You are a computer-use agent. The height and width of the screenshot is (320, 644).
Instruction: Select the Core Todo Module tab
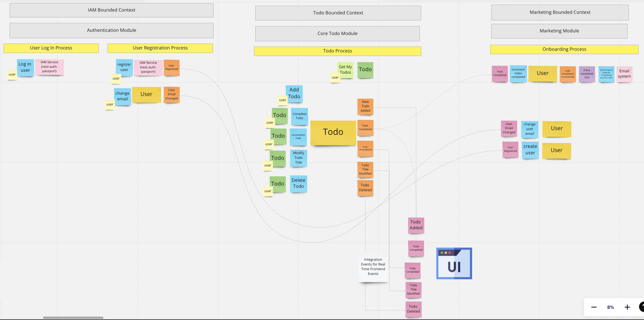337,33
